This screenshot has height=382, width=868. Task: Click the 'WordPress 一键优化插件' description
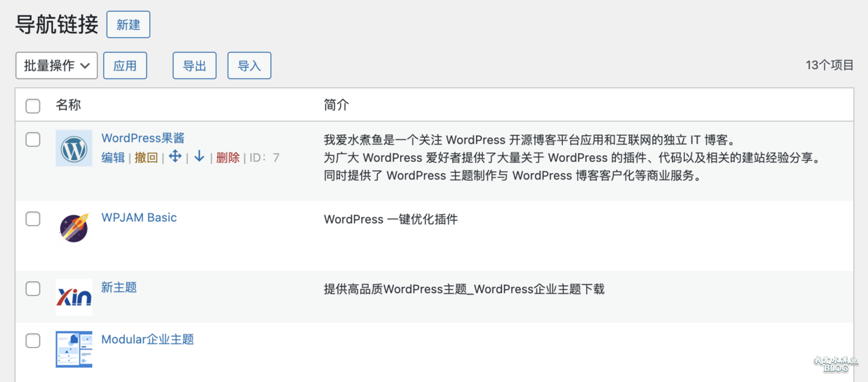point(391,219)
